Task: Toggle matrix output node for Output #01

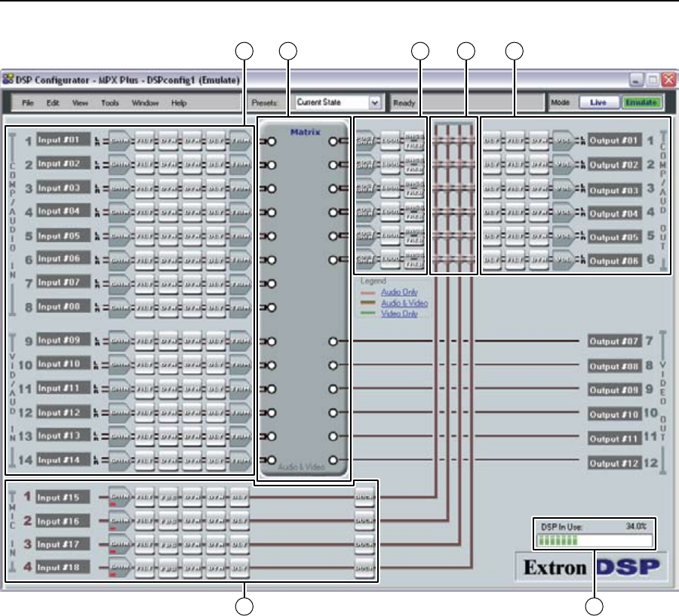Action: (333, 142)
